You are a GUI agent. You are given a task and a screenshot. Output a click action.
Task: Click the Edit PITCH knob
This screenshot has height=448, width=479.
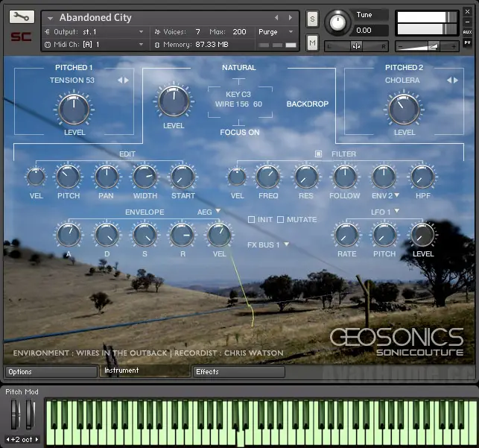coord(68,177)
